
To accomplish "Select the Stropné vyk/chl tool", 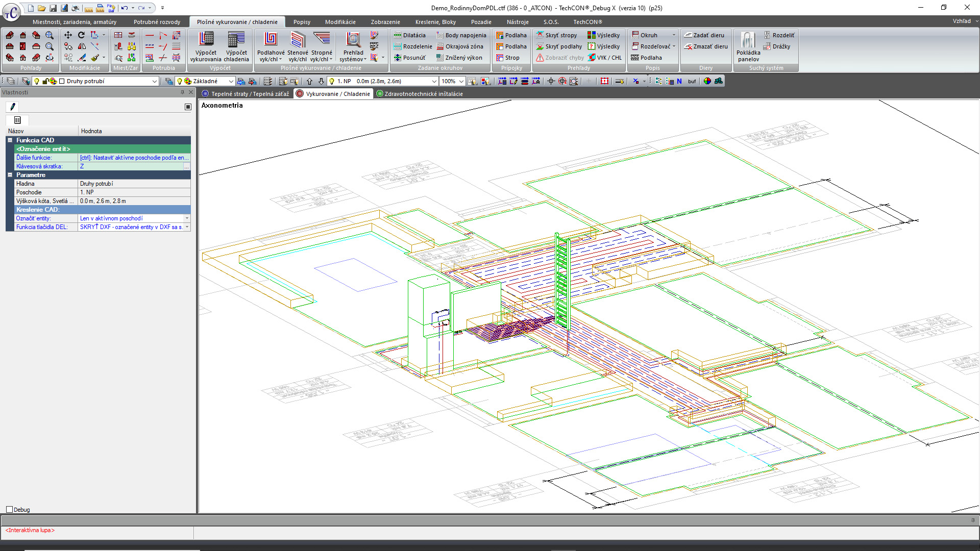I will pyautogui.click(x=321, y=46).
